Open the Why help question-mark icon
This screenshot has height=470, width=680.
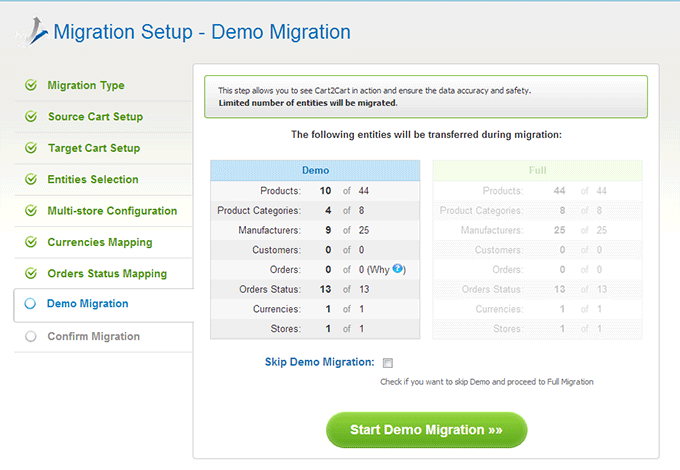point(397,268)
